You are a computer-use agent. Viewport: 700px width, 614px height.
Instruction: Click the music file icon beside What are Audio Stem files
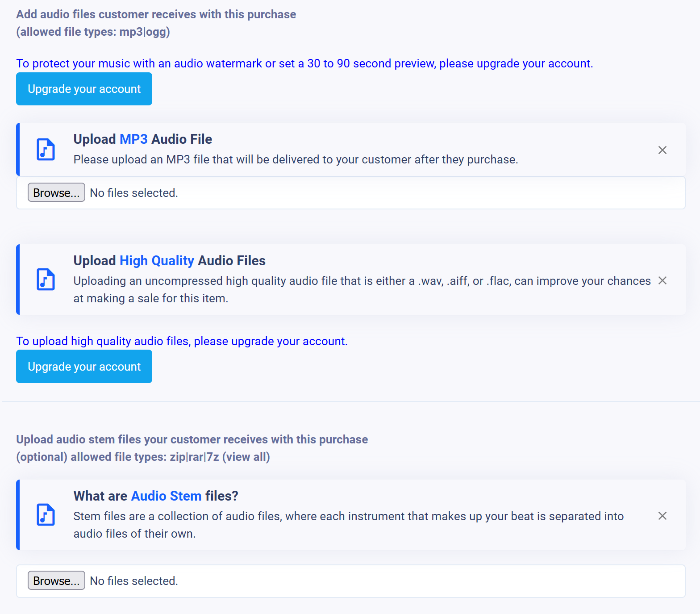point(46,515)
